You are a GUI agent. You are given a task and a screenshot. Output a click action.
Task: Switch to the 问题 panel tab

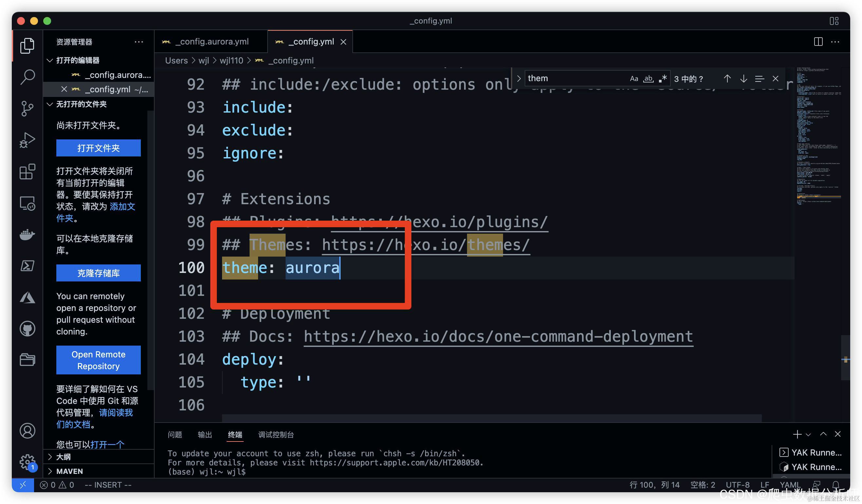175,435
